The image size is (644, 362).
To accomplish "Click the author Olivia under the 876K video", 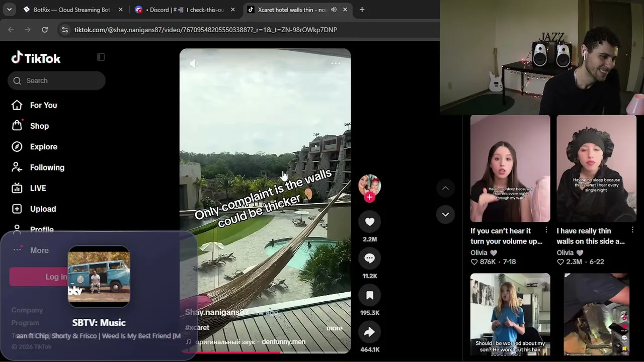I will 479,252.
